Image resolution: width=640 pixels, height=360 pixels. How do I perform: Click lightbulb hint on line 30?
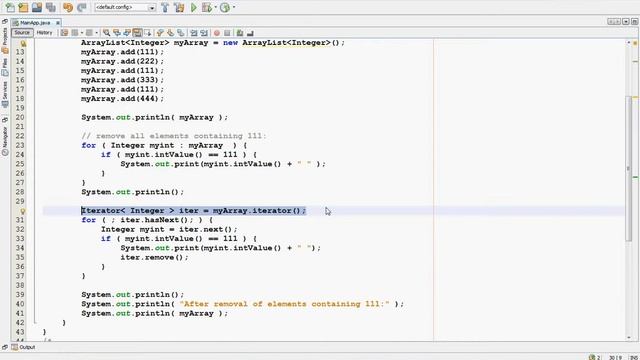point(23,211)
